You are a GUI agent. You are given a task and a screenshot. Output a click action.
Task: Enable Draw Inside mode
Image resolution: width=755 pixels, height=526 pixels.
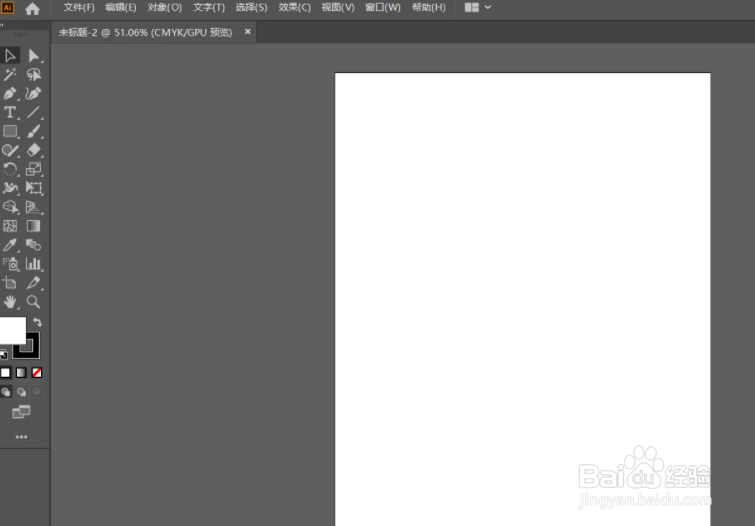[37, 392]
